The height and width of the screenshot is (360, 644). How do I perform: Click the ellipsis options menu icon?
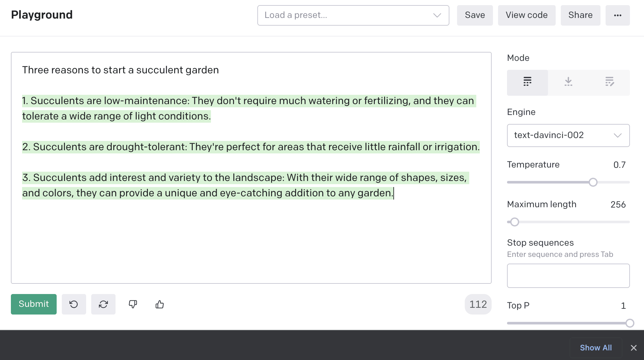618,15
